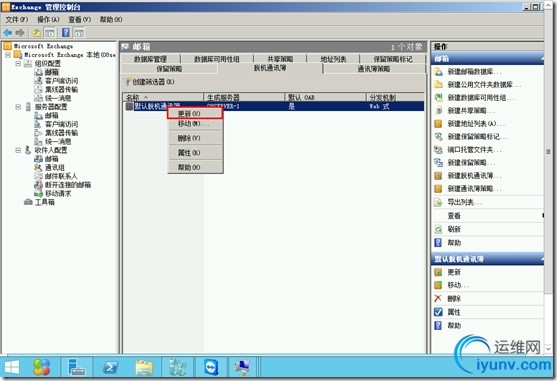
Task: Choose 属性 in the context menu
Action: (x=195, y=153)
